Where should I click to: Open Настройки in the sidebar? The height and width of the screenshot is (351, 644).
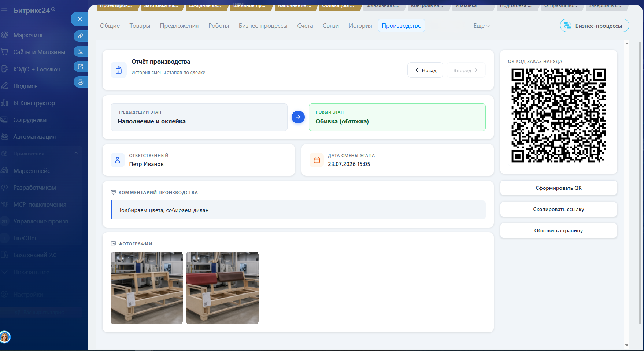click(x=28, y=295)
